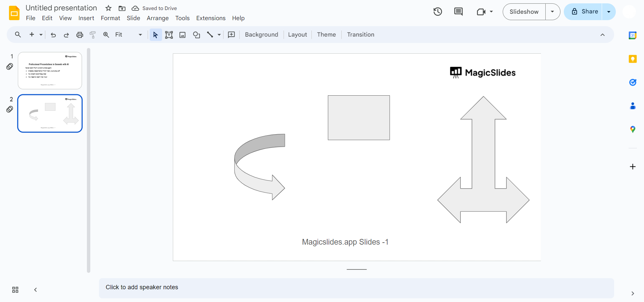Open the comments panel icon
The height and width of the screenshot is (302, 644).
tap(458, 12)
